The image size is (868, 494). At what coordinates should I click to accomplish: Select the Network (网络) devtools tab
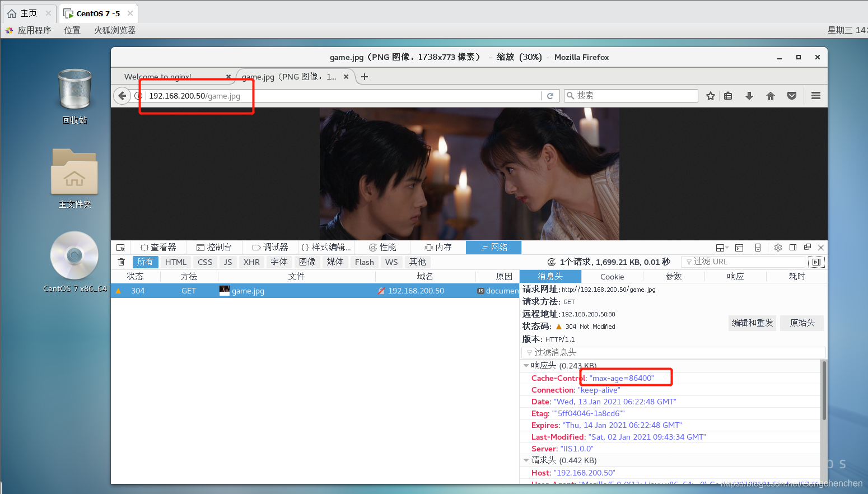coord(494,248)
